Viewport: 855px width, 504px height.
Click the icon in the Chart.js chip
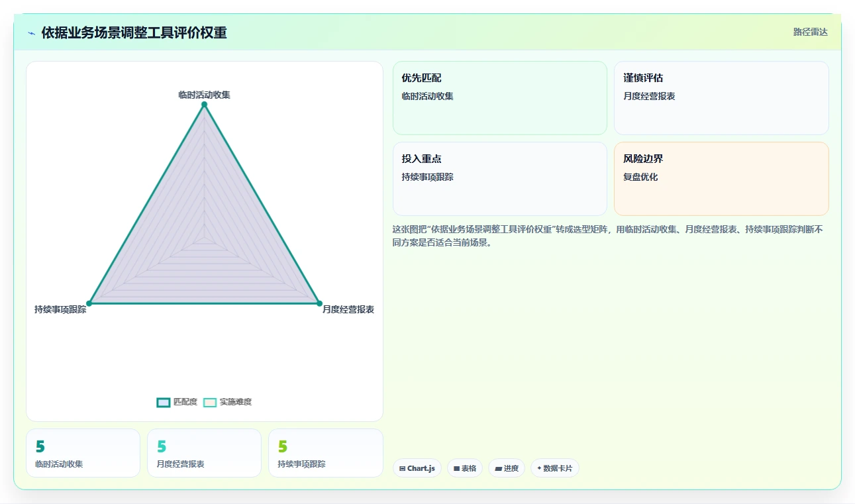(x=402, y=468)
